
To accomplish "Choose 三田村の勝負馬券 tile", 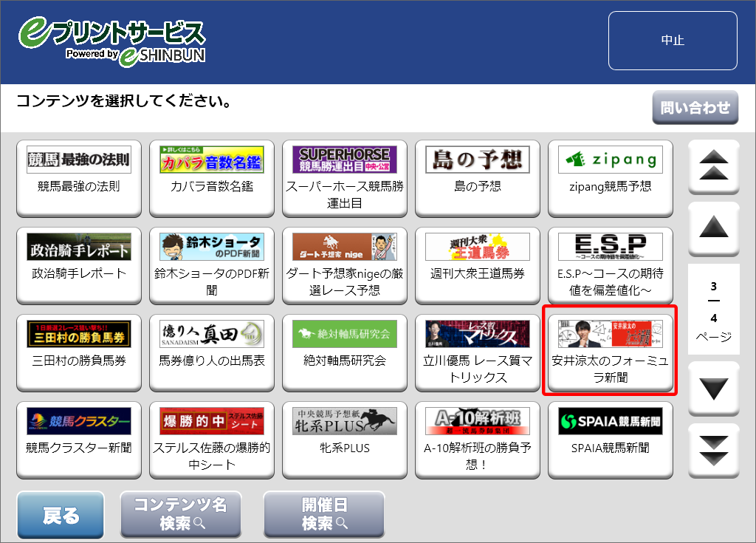I will coord(79,353).
